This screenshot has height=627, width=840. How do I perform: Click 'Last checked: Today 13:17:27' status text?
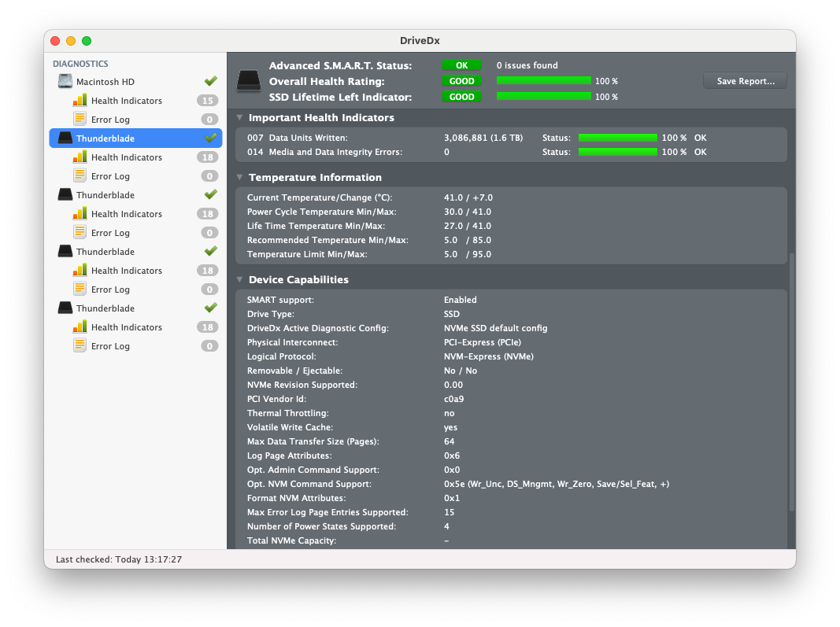[x=119, y=559]
